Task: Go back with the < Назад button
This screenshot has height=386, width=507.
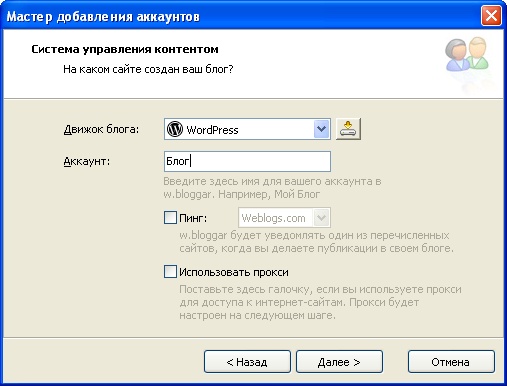Action: pyautogui.click(x=247, y=362)
